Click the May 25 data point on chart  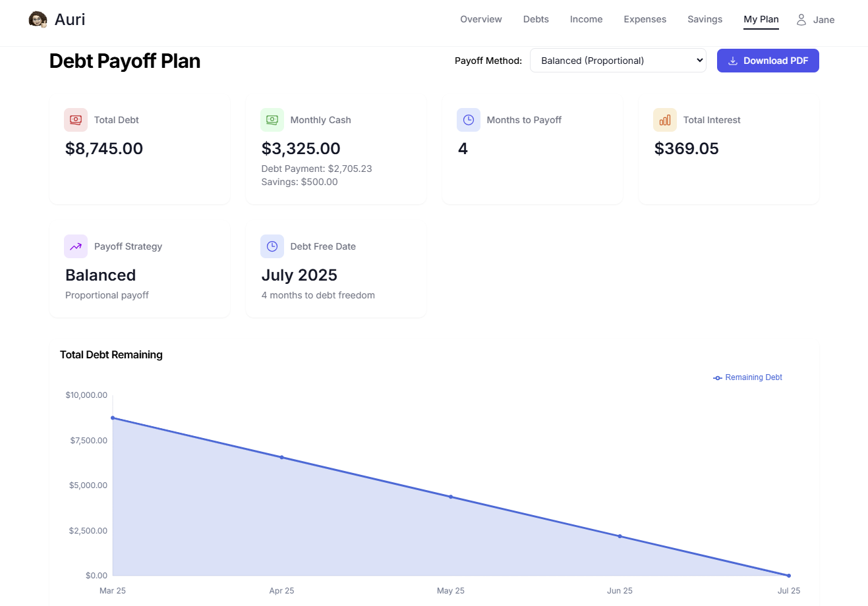point(451,496)
